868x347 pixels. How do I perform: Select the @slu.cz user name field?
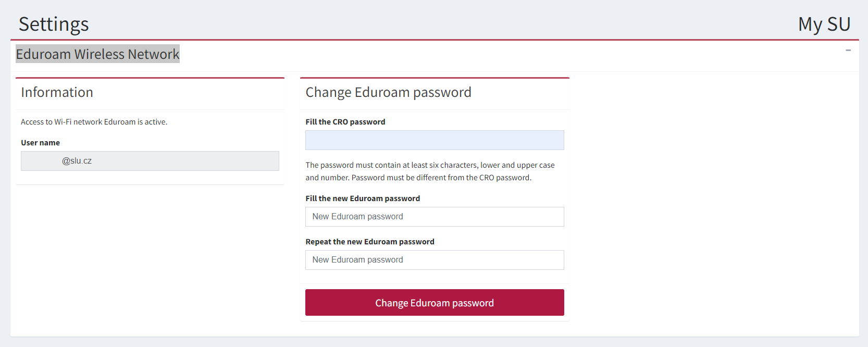(x=150, y=161)
